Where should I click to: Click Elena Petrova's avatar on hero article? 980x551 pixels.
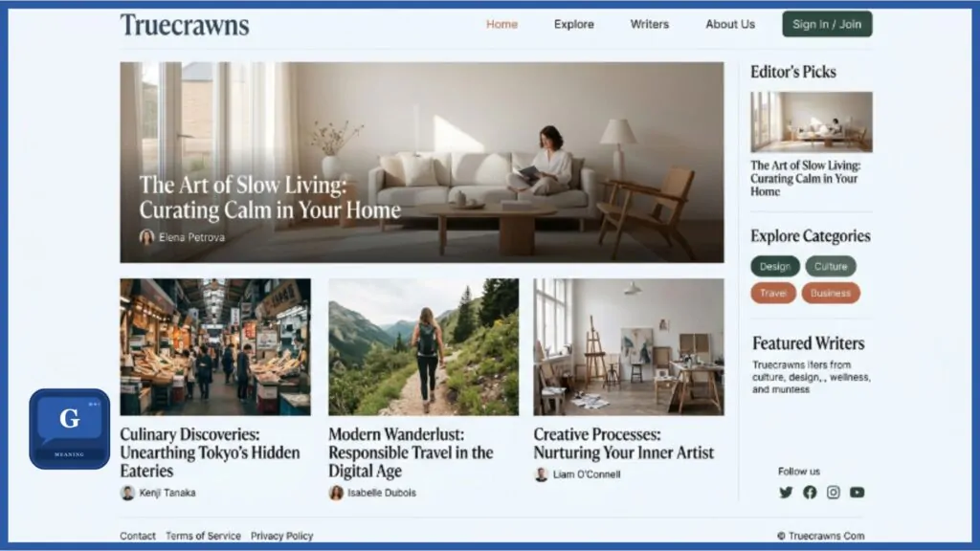(x=146, y=237)
